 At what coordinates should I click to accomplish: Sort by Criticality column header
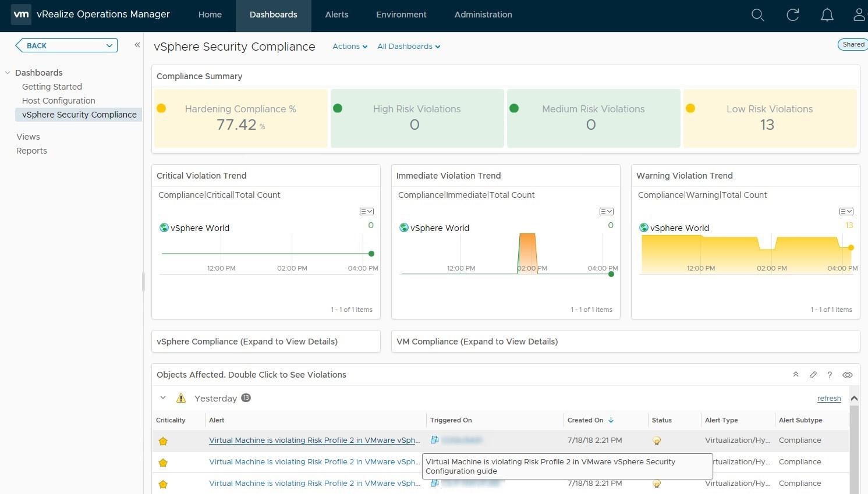pyautogui.click(x=171, y=420)
